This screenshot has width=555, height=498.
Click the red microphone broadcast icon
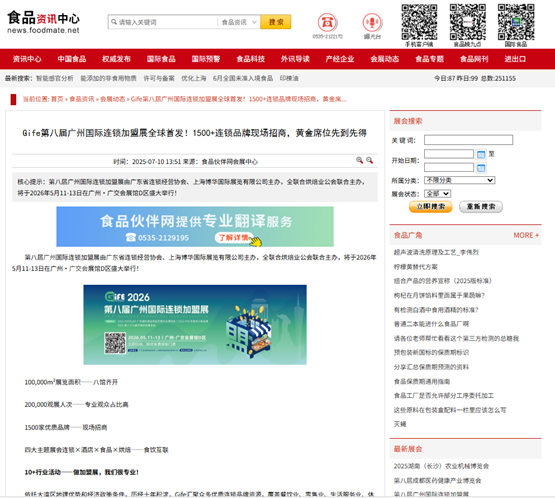(372, 22)
